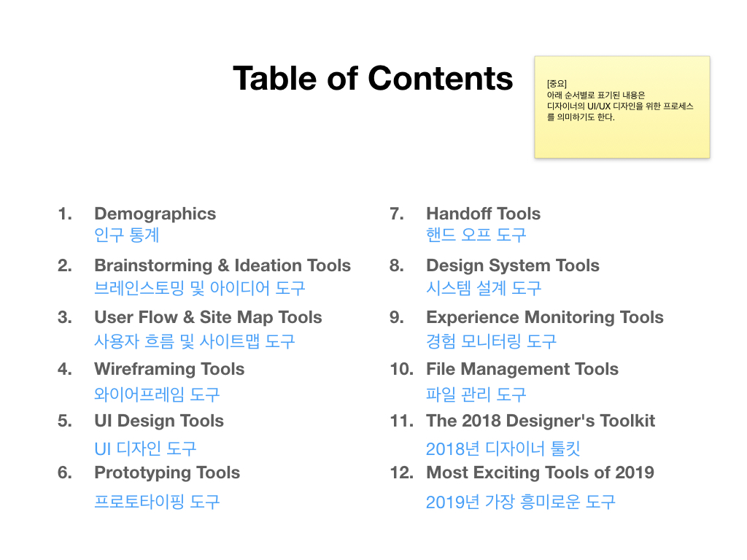747x560 pixels.
Task: Select the "Wireframing Tools" heading
Action: point(169,369)
